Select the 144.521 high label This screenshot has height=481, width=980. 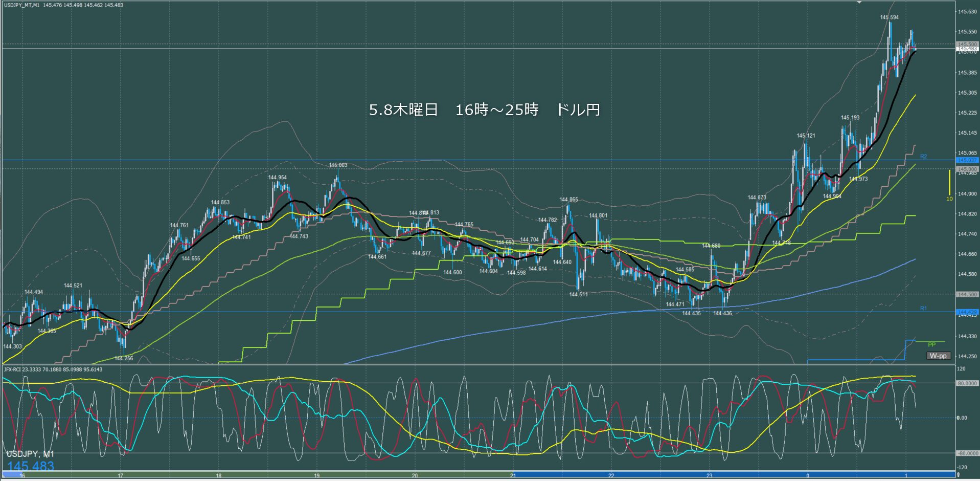[73, 286]
